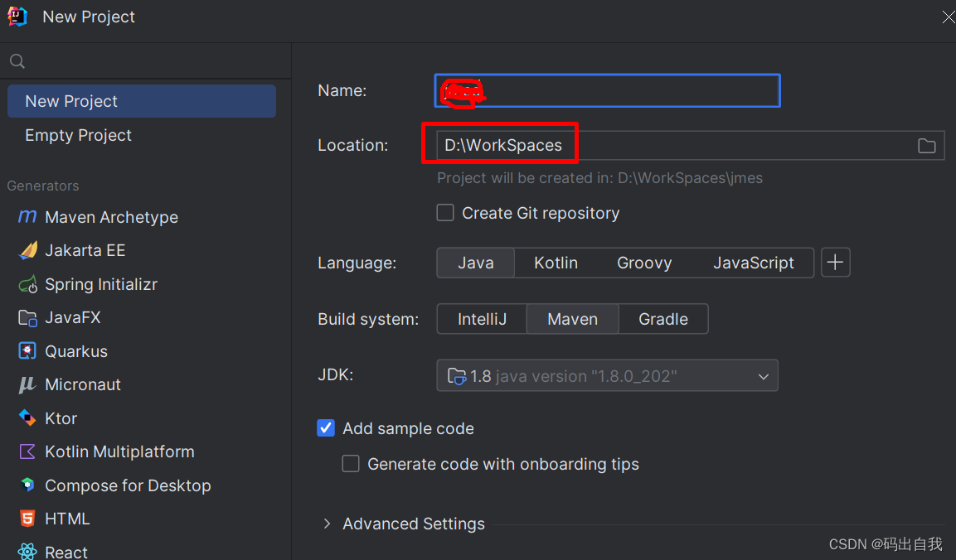Choose IntelliJ build system

[x=482, y=319]
